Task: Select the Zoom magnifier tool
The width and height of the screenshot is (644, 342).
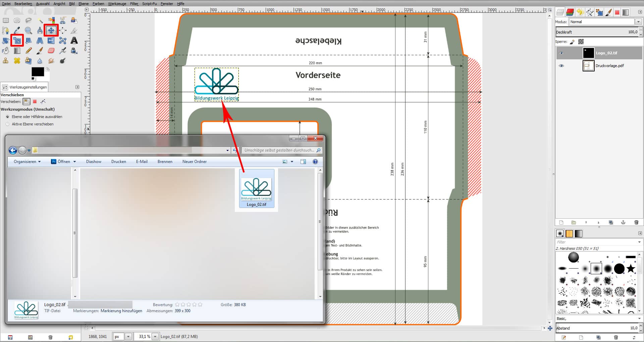Action: 29,31
